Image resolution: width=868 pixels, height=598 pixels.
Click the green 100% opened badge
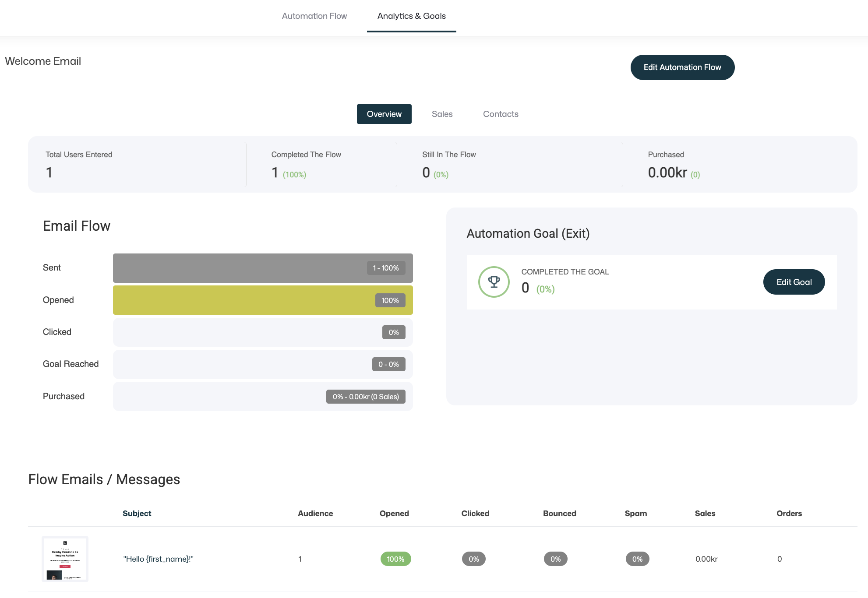pos(395,559)
